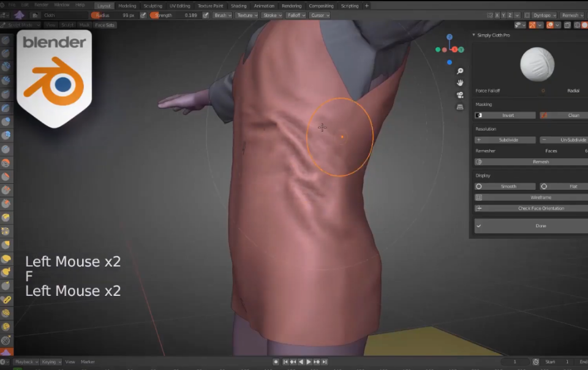Switch perspective/orthographic with grid icon
588x370 pixels.
(460, 107)
